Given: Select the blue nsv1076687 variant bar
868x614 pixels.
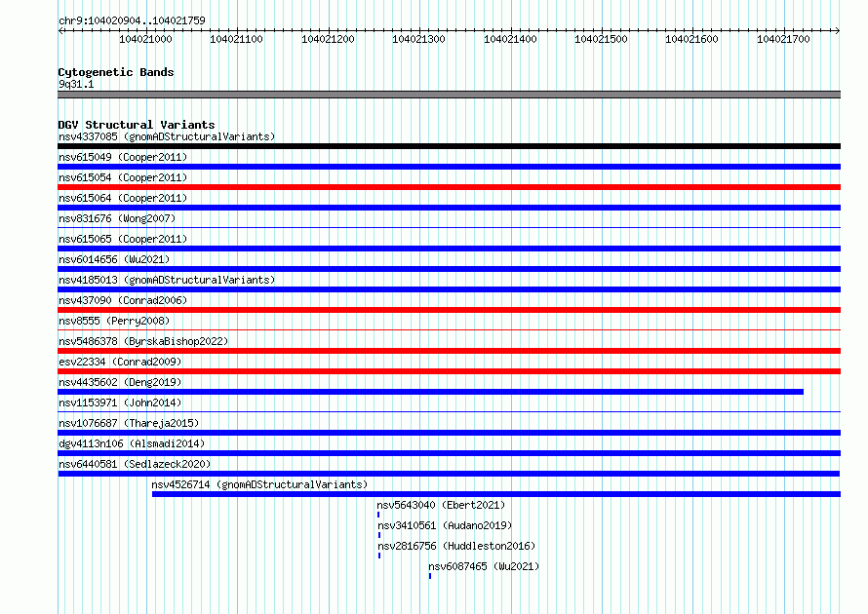Looking at the screenshot, I should coord(449,433).
